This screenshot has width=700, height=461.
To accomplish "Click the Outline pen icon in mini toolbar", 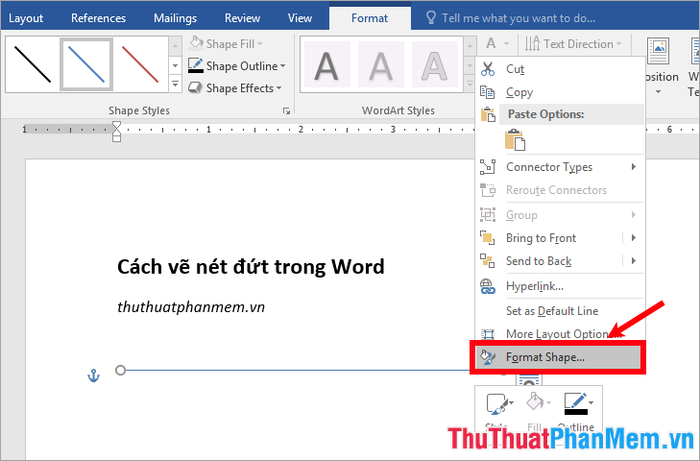I will (579, 404).
